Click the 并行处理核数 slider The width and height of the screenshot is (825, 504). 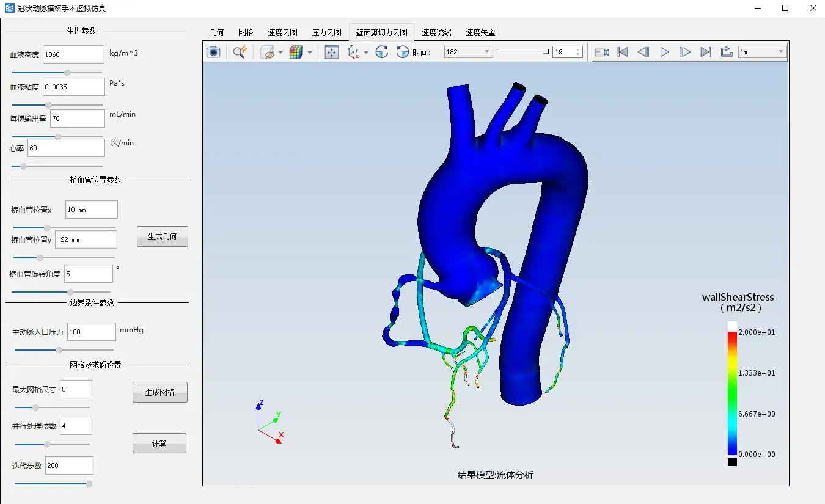[52, 444]
